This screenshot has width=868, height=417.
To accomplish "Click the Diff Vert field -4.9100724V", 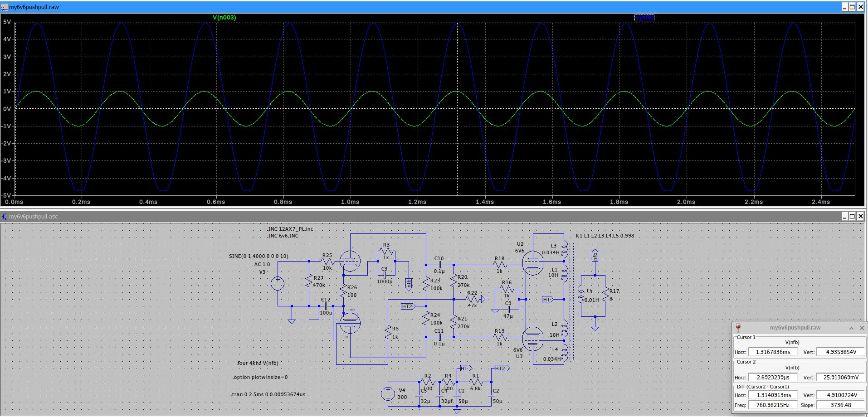I will [x=840, y=395].
